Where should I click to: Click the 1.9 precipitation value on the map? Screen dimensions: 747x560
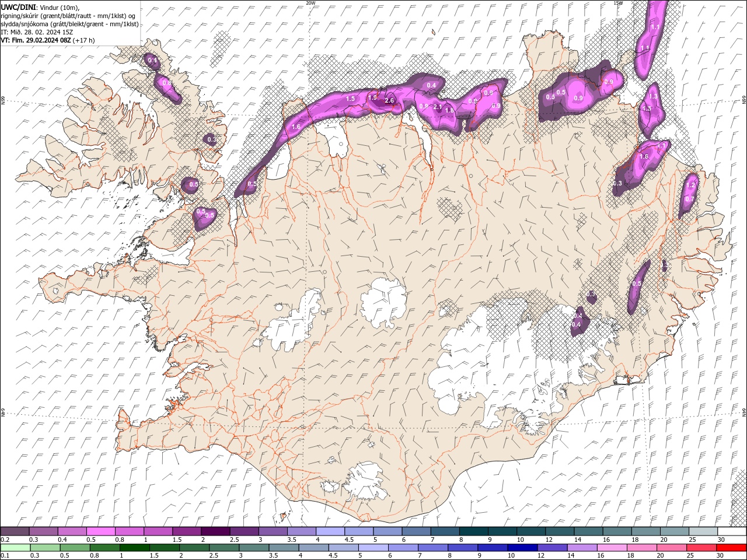click(x=373, y=97)
